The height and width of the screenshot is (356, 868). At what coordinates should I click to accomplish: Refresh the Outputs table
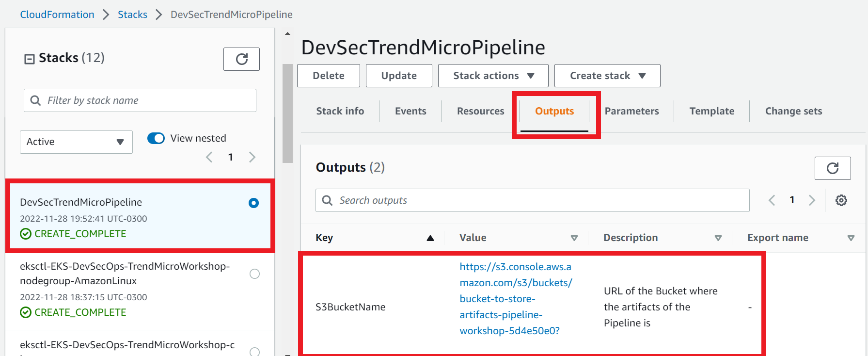click(x=833, y=168)
